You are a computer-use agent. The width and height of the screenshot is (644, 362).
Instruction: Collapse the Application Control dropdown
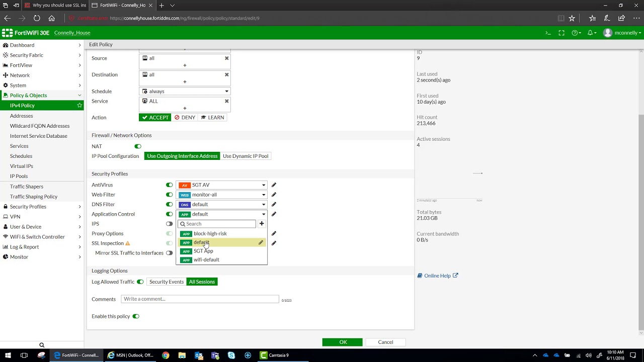pos(221,214)
